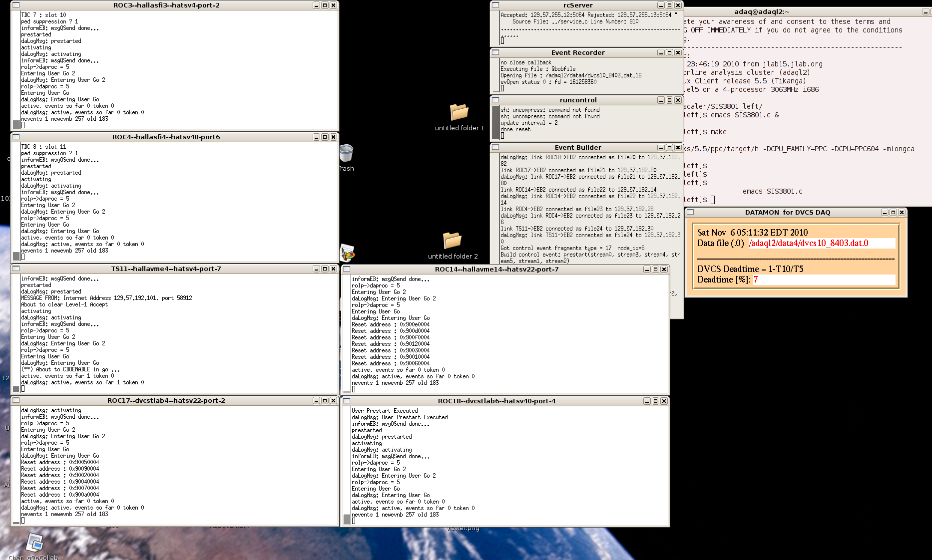Minimize the ROC3--hallasfi3 window

[316, 5]
